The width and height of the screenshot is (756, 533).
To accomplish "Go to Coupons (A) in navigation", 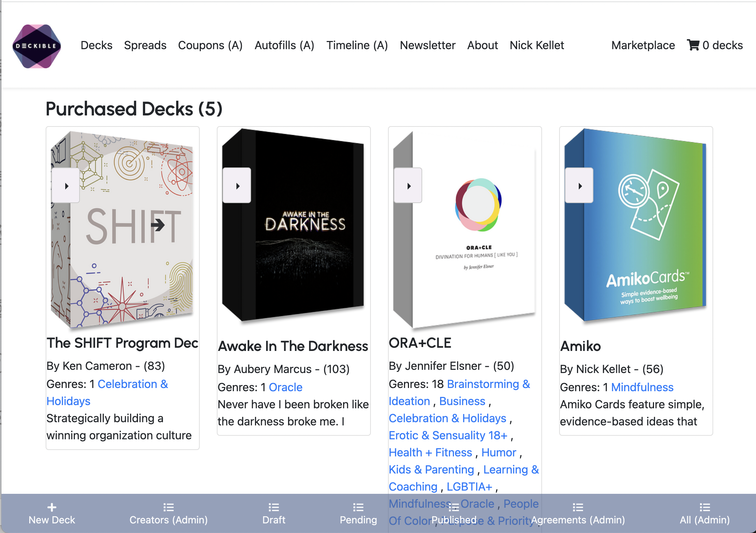I will 210,45.
